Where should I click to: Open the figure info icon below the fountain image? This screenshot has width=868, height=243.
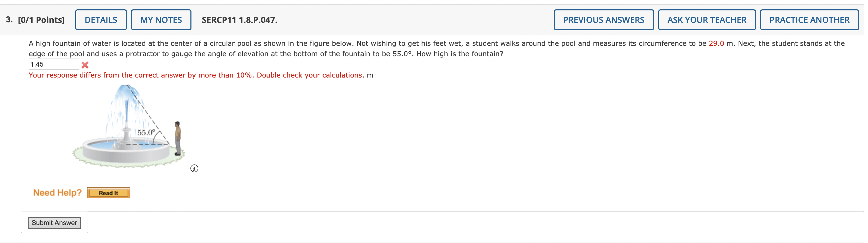point(194,169)
